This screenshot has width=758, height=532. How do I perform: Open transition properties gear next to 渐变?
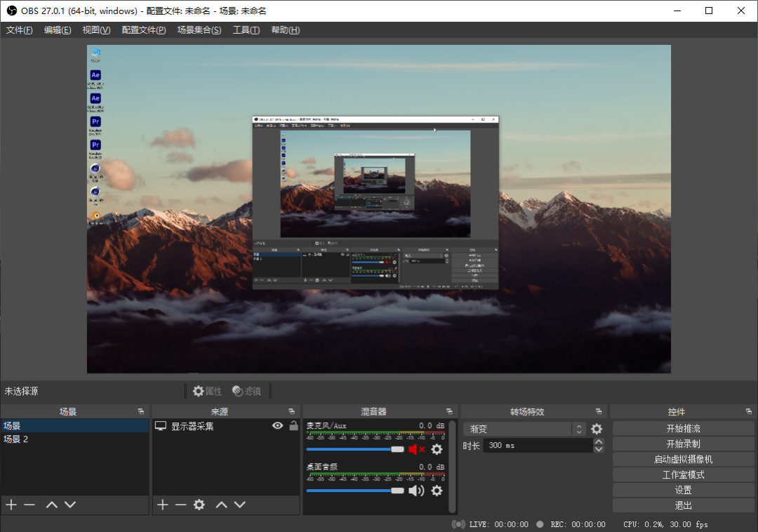pos(597,429)
